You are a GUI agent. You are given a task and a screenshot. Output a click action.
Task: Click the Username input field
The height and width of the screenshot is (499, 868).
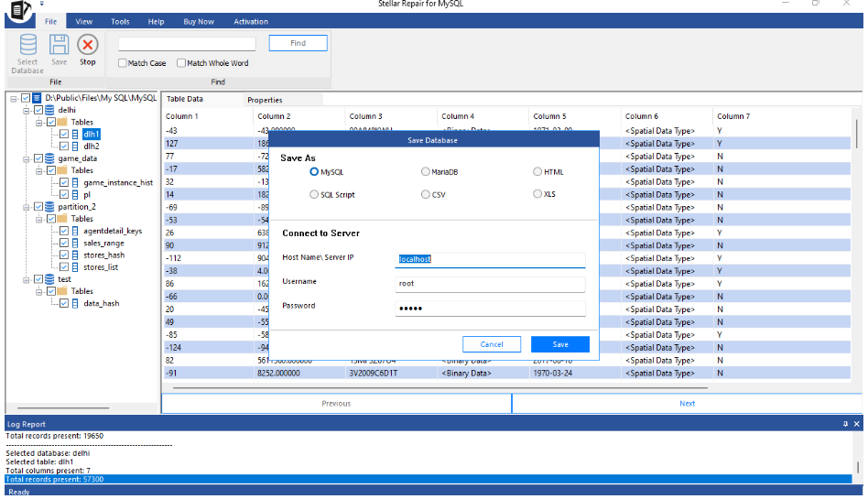(x=490, y=284)
